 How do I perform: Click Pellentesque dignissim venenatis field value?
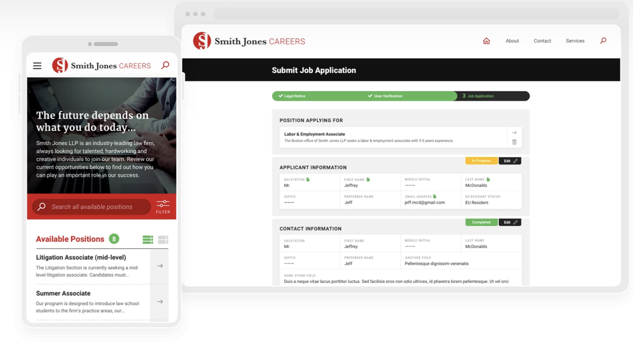point(437,263)
